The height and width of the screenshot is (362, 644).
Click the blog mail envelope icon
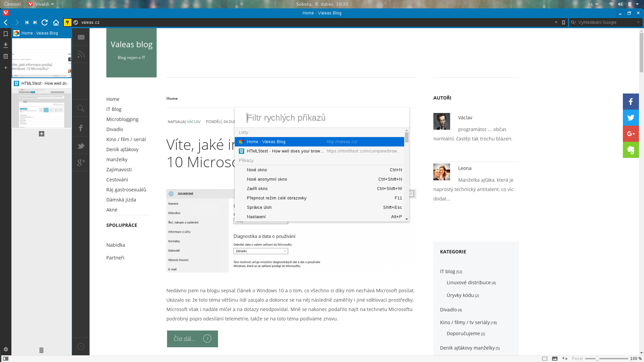(81, 37)
